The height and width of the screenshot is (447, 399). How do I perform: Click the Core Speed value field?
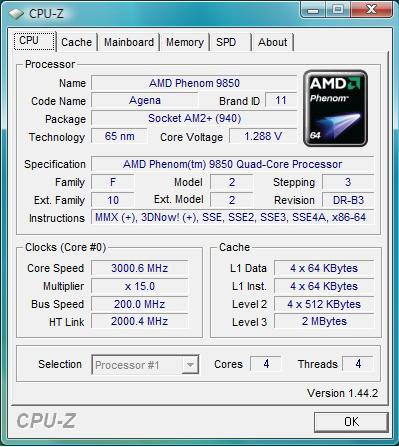pyautogui.click(x=139, y=268)
